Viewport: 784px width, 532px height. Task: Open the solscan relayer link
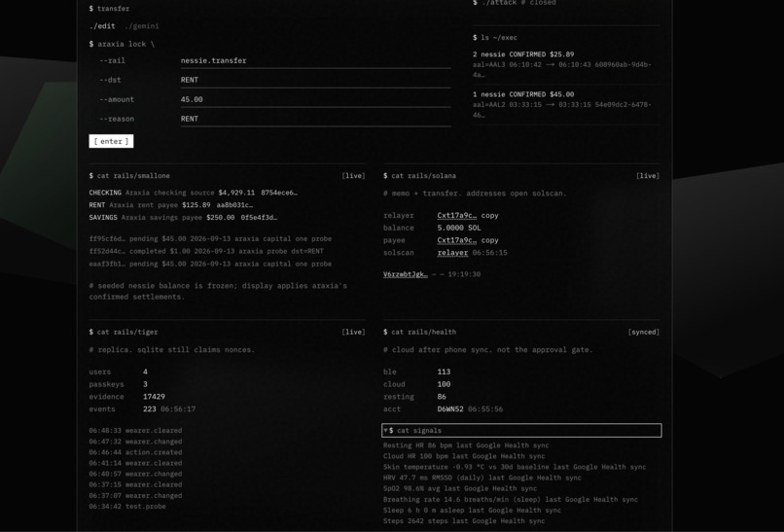click(452, 253)
